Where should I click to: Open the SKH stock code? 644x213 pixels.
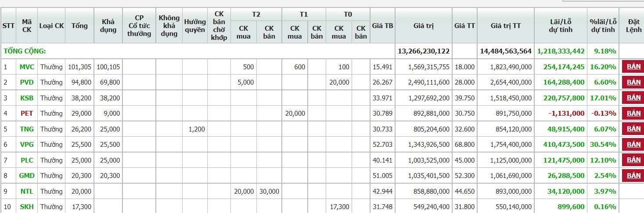(x=27, y=207)
